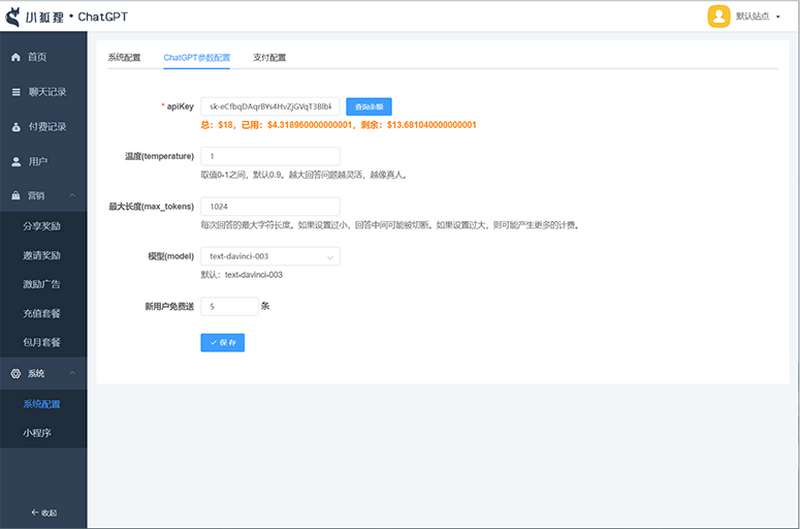Open 小程序 in the sidebar
Viewport: 800px width, 529px height.
click(x=38, y=433)
